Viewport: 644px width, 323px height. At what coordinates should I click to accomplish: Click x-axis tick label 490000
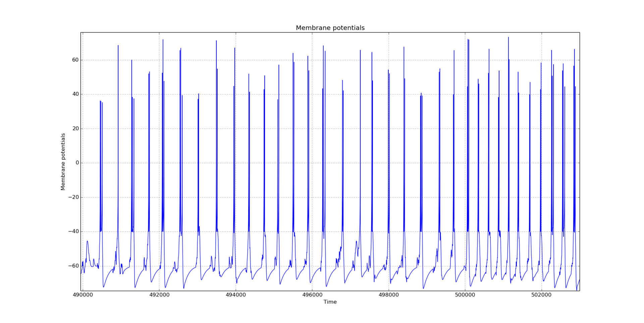point(83,295)
